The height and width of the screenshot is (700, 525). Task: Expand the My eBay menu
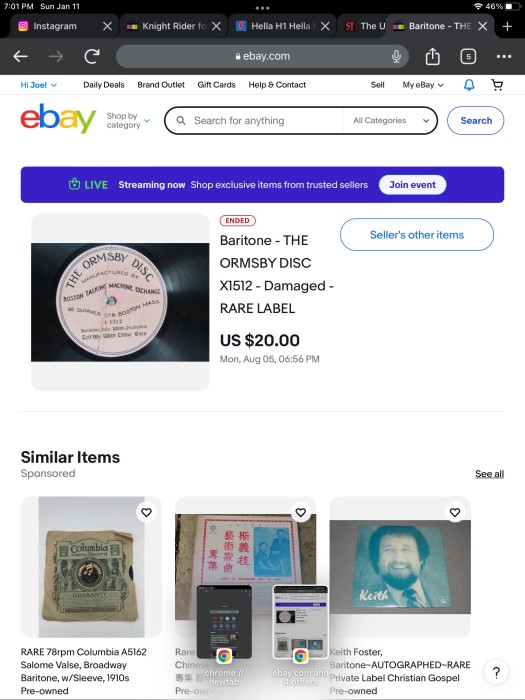423,85
